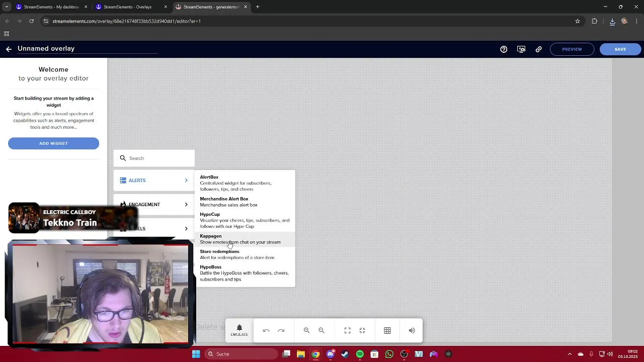This screenshot has width=644, height=362.
Task: Open the help question mark icon
Action: (504, 49)
